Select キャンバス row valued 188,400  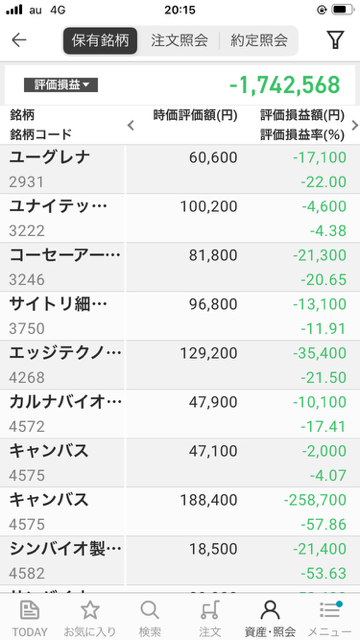(180, 511)
